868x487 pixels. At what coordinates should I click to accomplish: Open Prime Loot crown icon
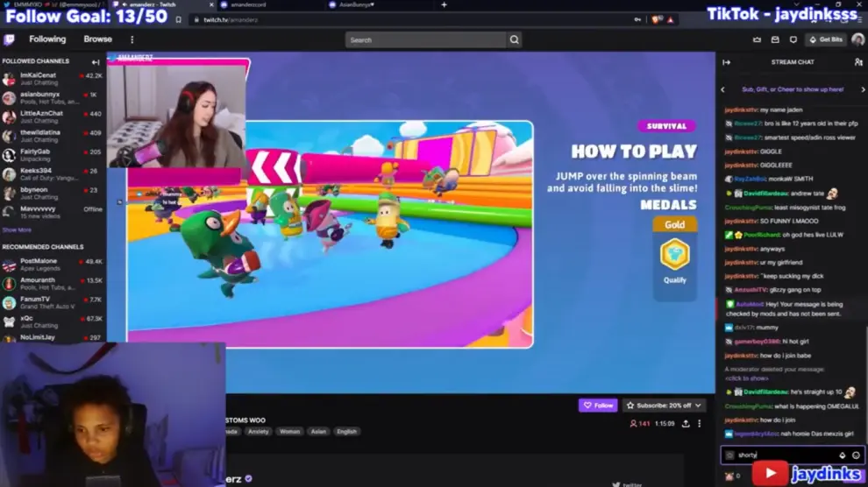click(757, 39)
